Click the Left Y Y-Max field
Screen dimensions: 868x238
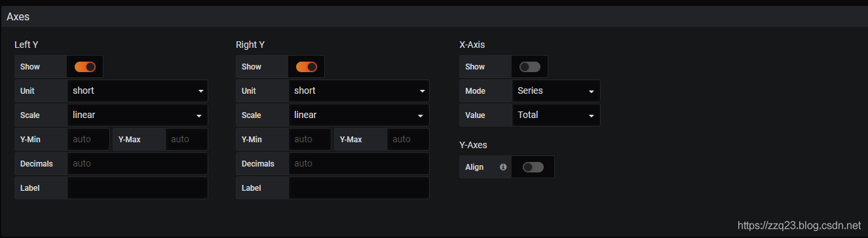pos(187,140)
